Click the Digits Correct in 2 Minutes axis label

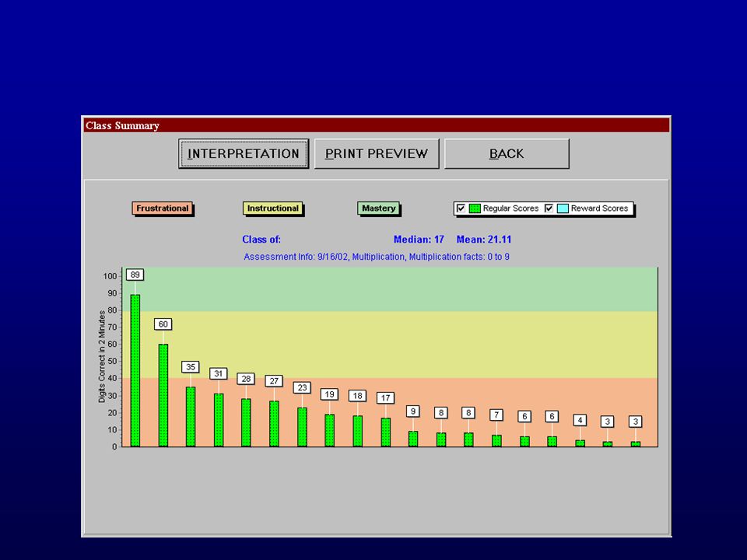click(x=102, y=356)
